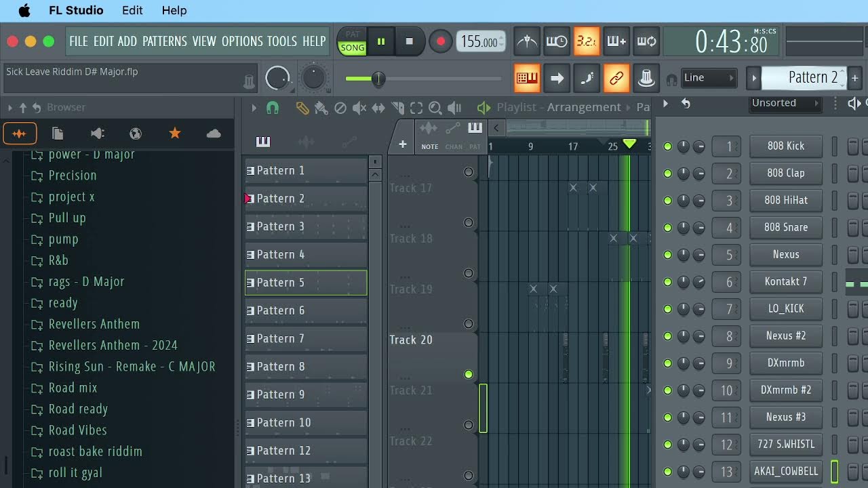868x488 pixels.
Task: Toggle the DXmrmb channel mute LED
Action: pyautogui.click(x=667, y=363)
